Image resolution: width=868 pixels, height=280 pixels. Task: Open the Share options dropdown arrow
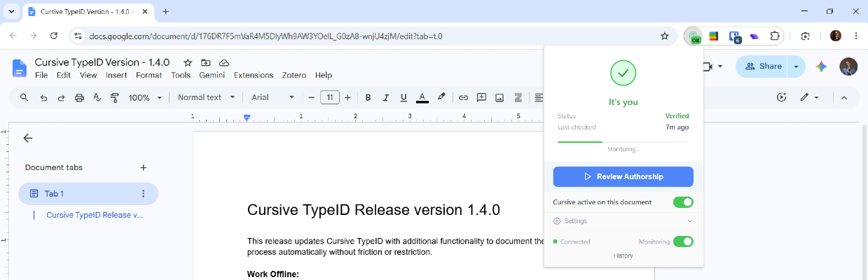(797, 66)
